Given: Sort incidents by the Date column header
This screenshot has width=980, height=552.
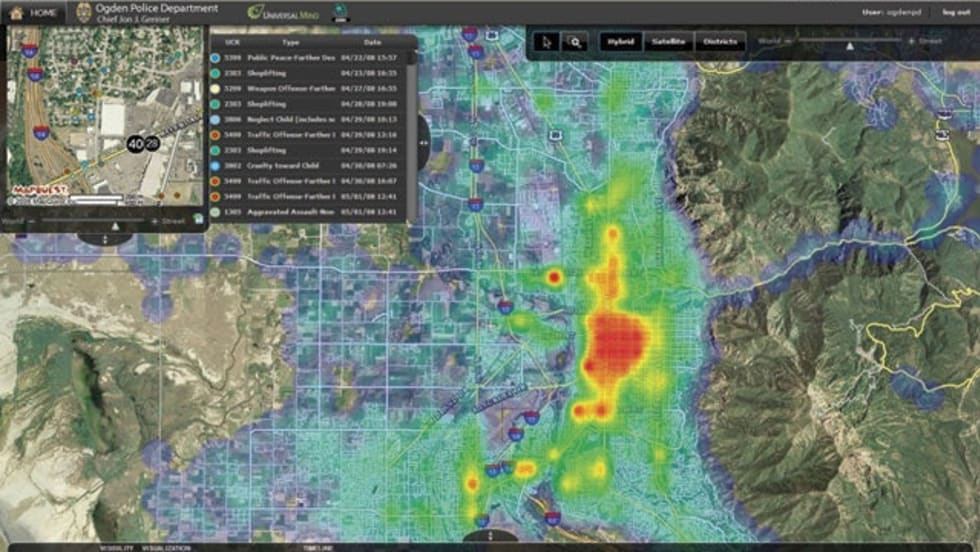Looking at the screenshot, I should (372, 43).
